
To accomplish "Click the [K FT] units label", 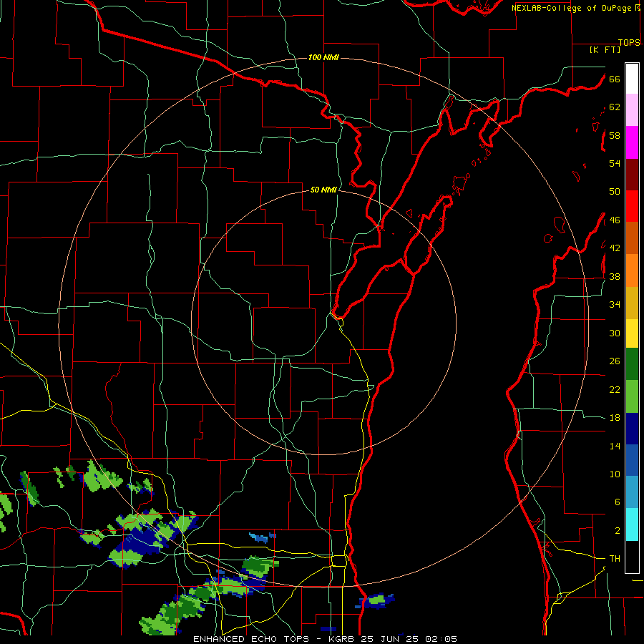I will (x=605, y=49).
